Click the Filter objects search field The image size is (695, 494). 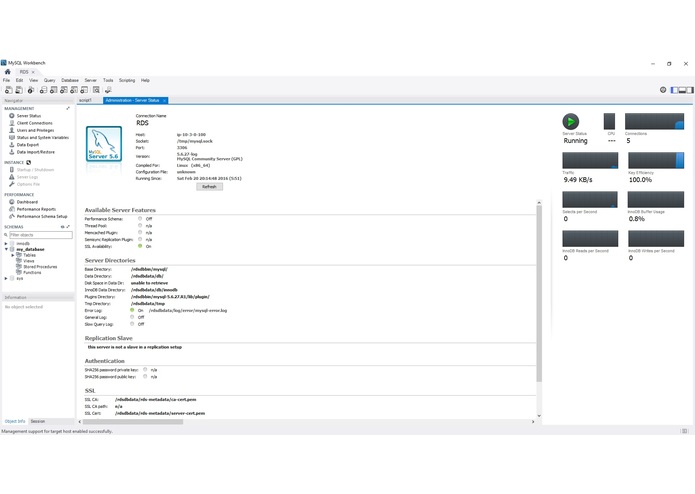coord(41,235)
